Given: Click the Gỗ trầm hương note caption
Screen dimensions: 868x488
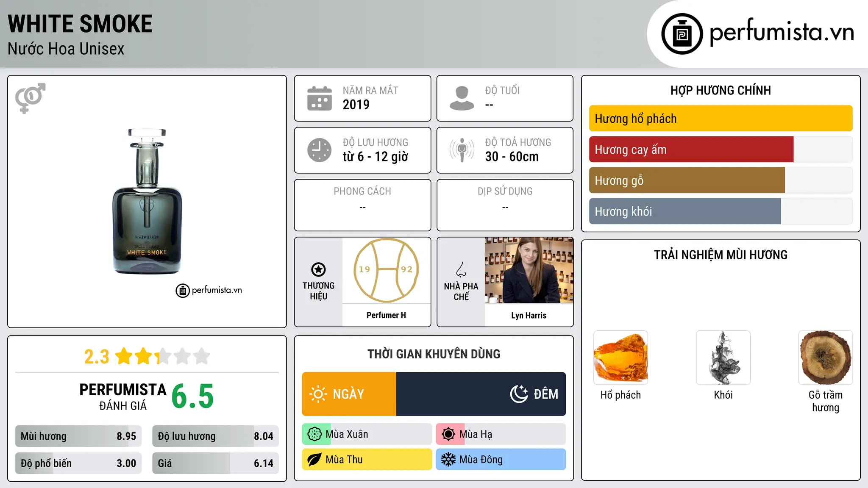Looking at the screenshot, I should 826,401.
